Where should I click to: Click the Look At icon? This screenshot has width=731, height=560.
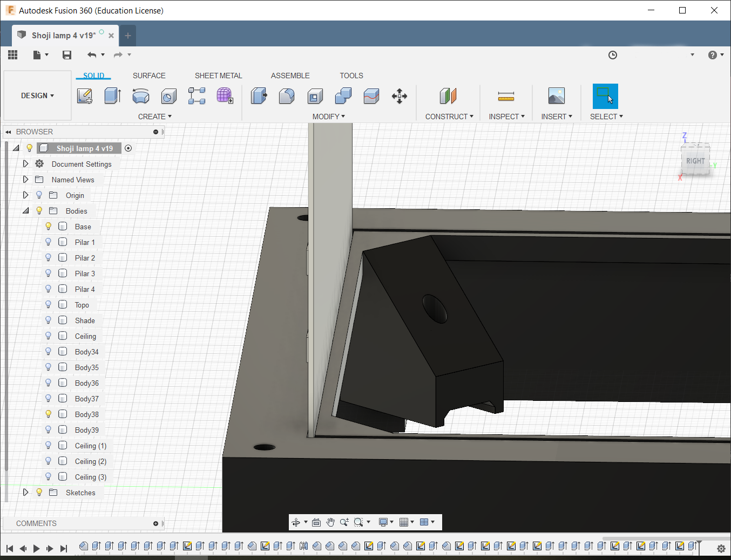point(316,522)
